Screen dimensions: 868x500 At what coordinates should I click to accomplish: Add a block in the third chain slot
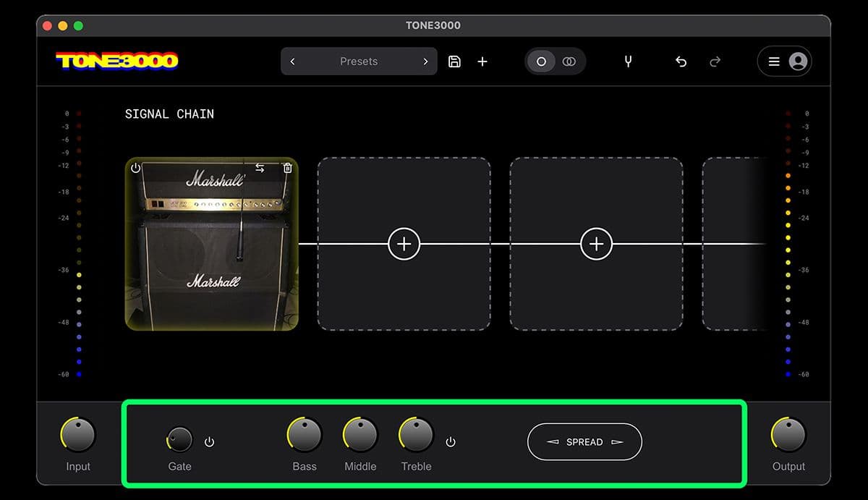pyautogui.click(x=596, y=244)
